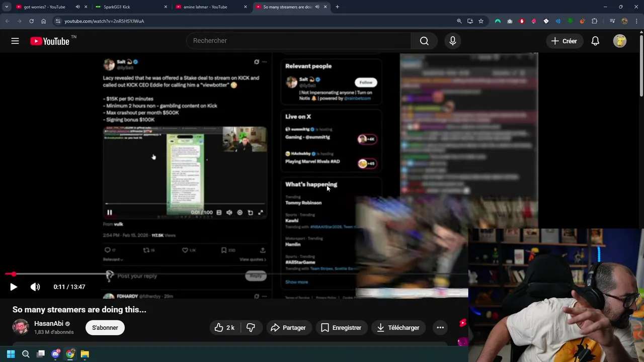This screenshot has width=644, height=362.
Task: Go back in the browser
Action: tap(7, 21)
